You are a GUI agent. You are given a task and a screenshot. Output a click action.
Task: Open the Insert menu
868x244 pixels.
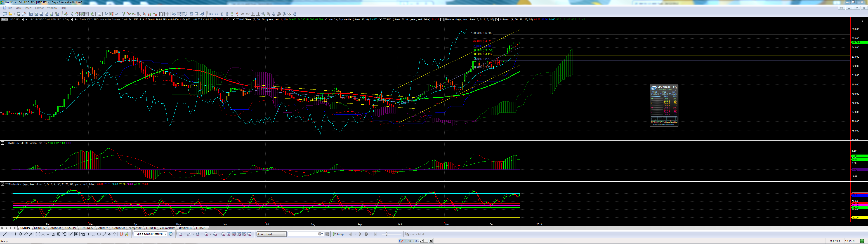point(28,8)
